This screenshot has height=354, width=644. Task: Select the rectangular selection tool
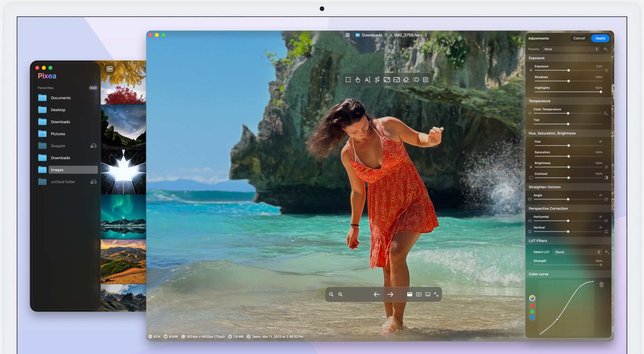pos(348,80)
